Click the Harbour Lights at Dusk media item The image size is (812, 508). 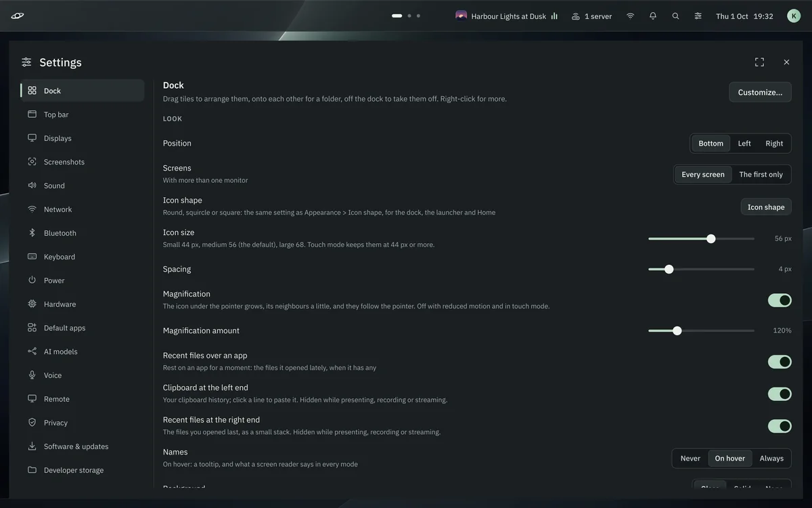click(507, 16)
